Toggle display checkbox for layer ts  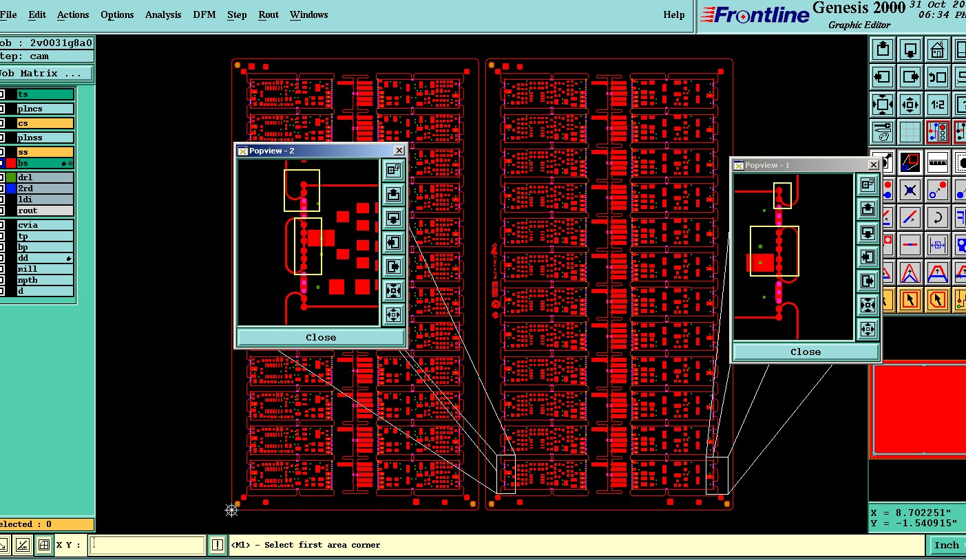2,94
